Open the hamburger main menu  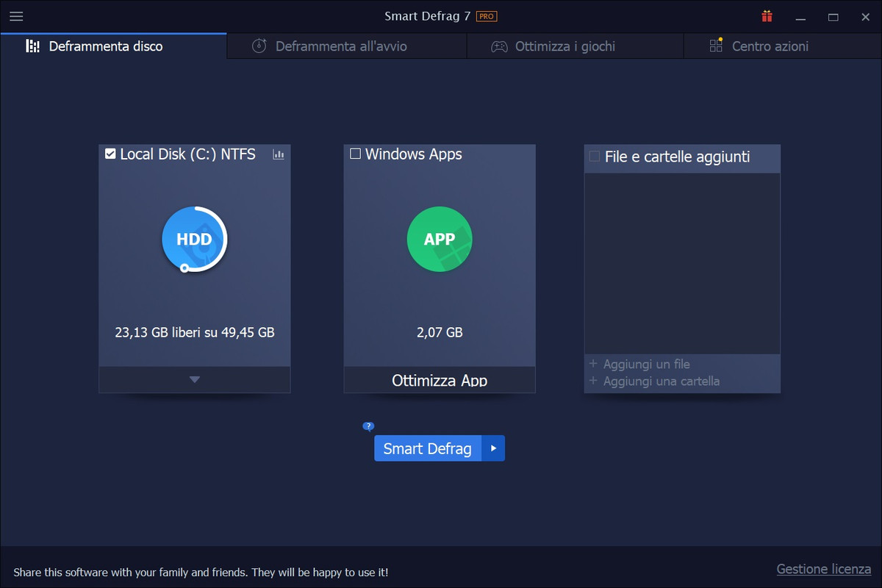[16, 16]
